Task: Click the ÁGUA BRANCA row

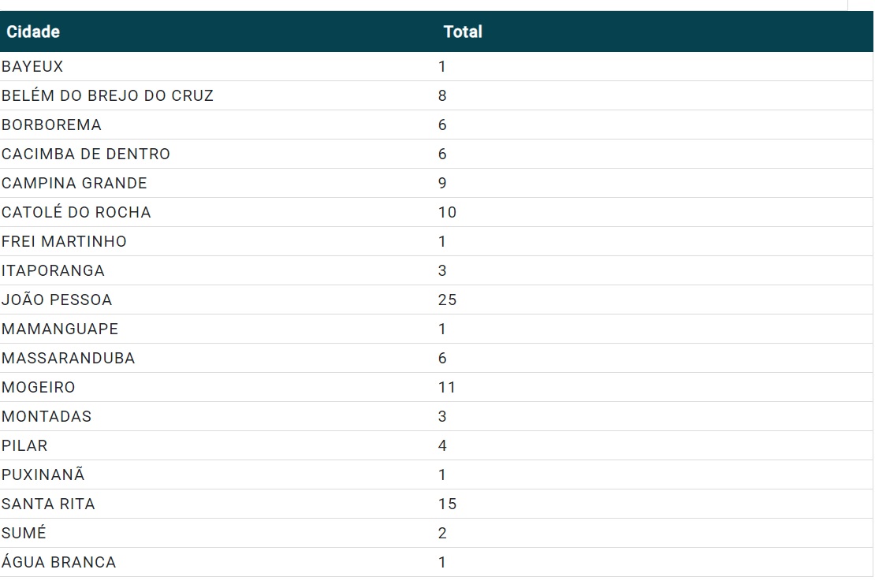Action: [x=58, y=563]
